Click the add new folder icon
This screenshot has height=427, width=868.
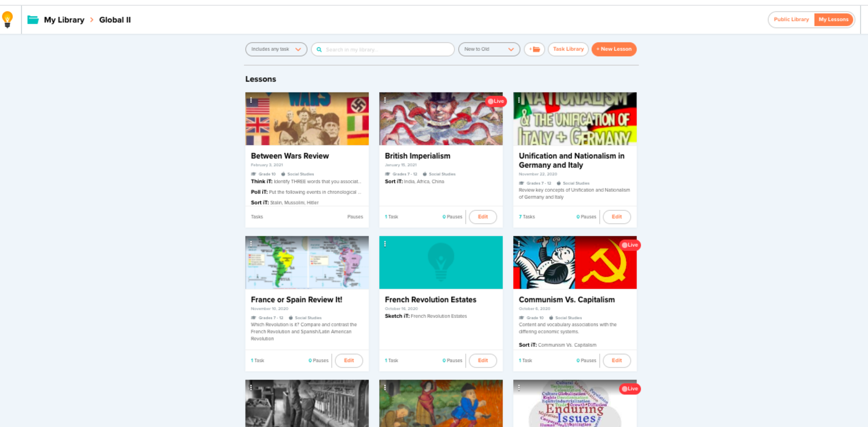(x=534, y=49)
